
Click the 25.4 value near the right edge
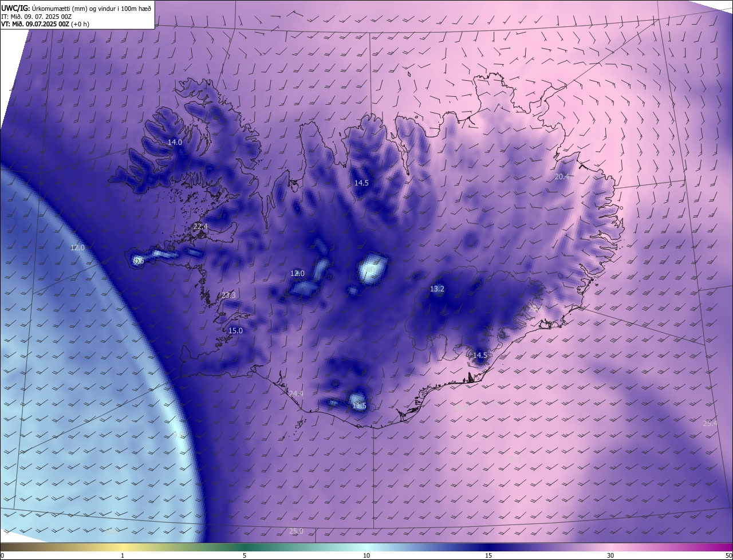710,424
